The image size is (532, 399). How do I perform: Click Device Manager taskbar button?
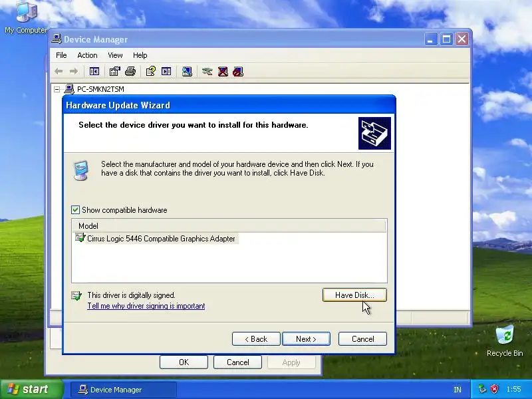(x=124, y=390)
